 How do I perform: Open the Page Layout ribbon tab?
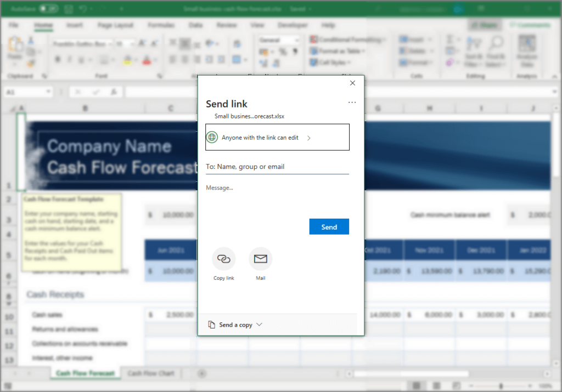pyautogui.click(x=115, y=25)
